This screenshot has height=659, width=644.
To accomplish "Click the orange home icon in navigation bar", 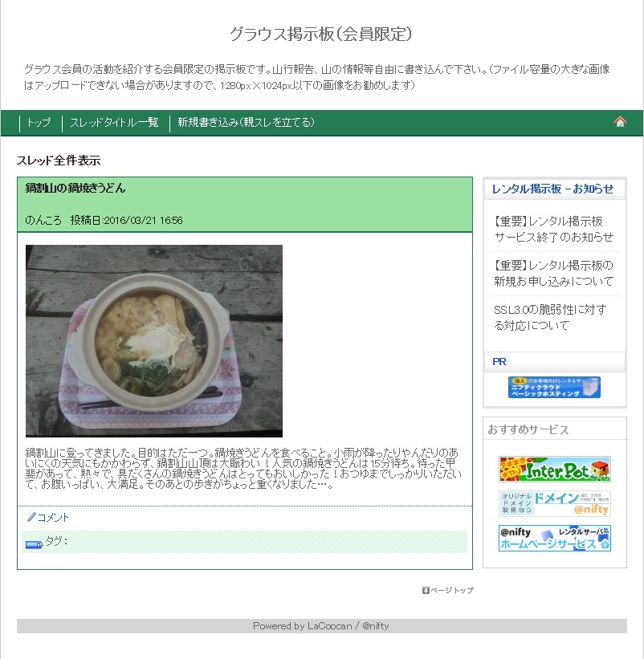I will click(620, 122).
